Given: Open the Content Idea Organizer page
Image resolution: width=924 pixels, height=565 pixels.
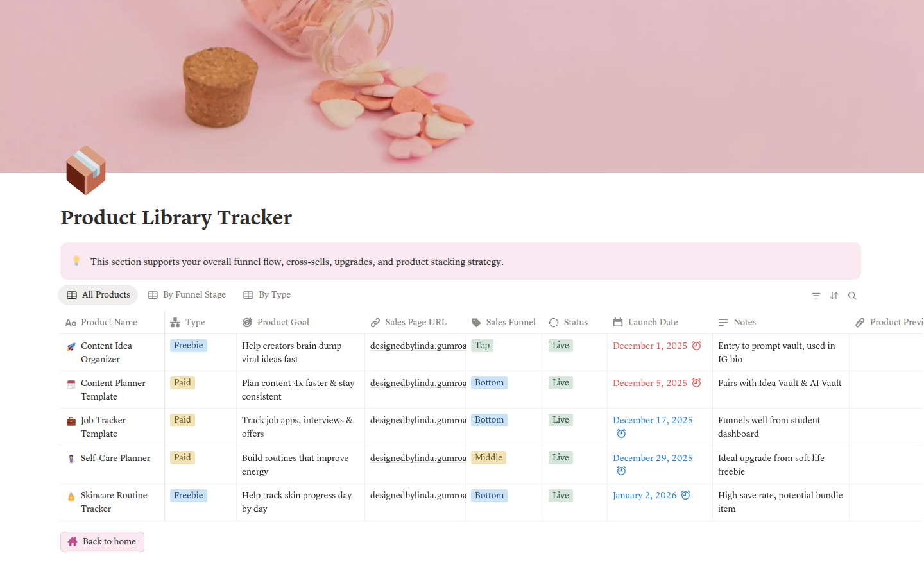Looking at the screenshot, I should click(x=107, y=353).
